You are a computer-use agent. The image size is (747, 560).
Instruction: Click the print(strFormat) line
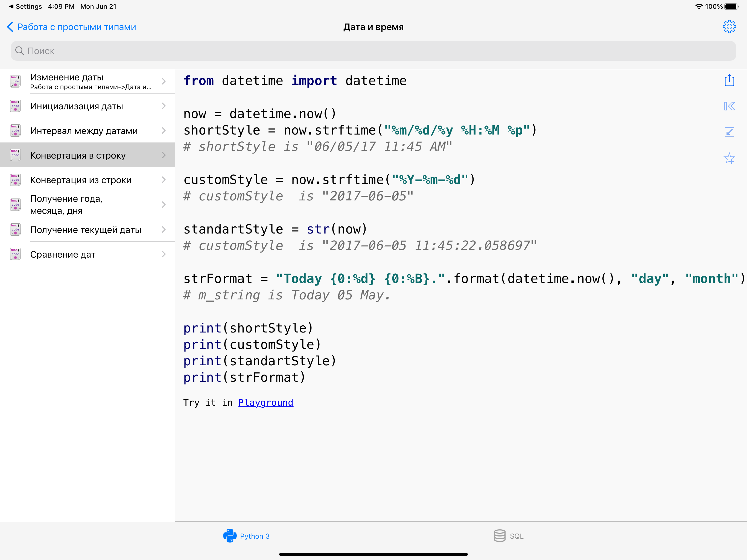pos(244,378)
